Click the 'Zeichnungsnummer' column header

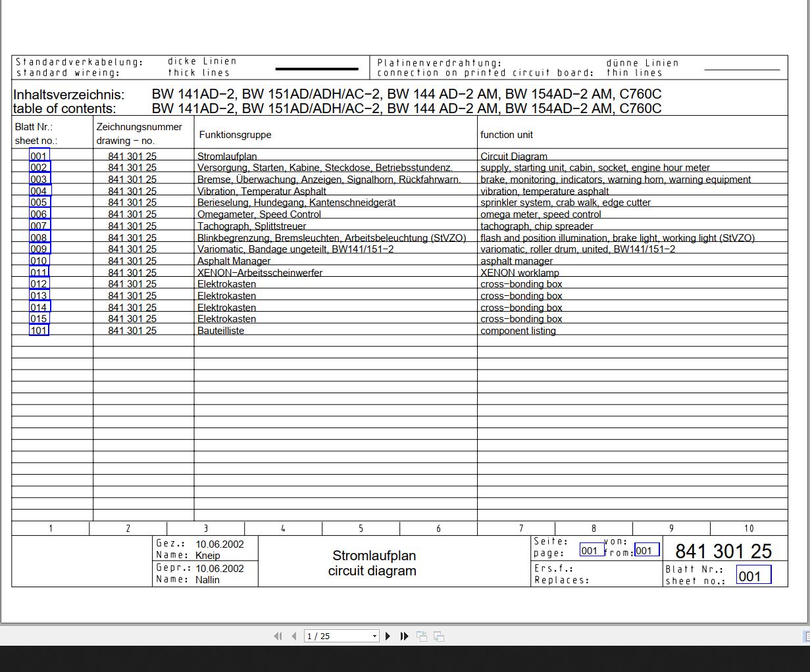[139, 127]
